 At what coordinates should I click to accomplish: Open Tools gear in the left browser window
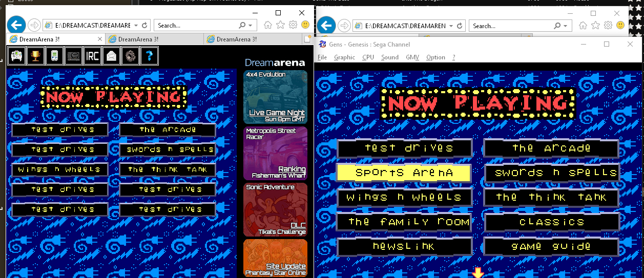[293, 25]
